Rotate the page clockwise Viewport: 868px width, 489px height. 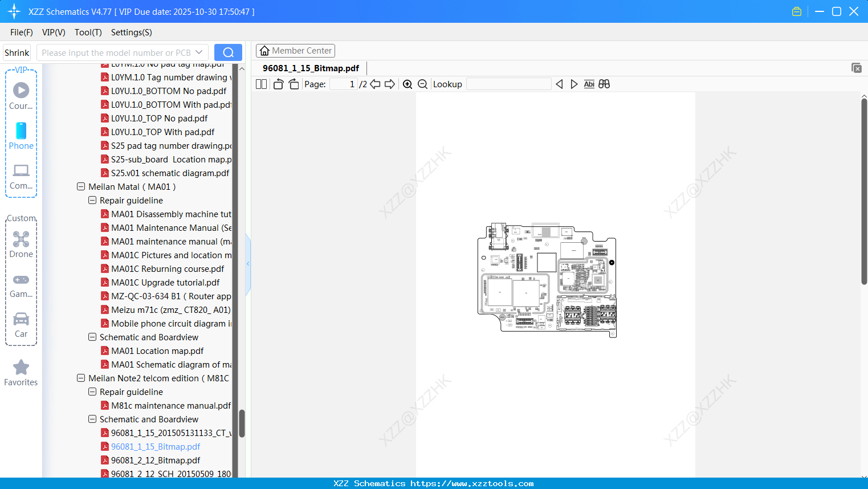[294, 84]
